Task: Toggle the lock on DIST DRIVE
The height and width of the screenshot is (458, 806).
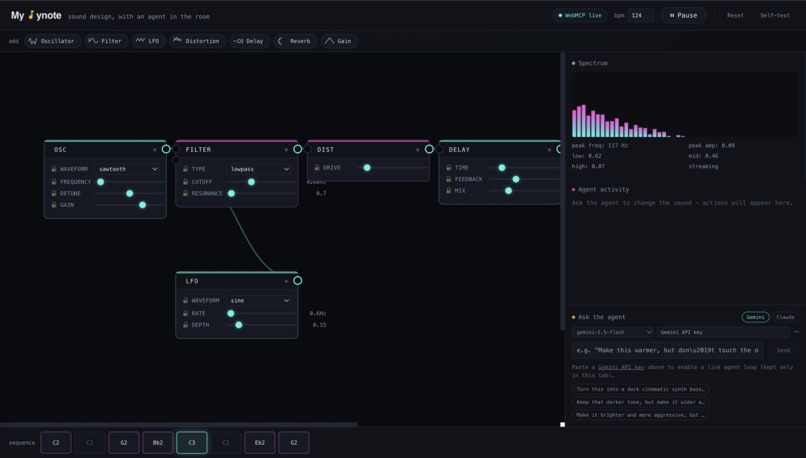Action: coord(317,168)
